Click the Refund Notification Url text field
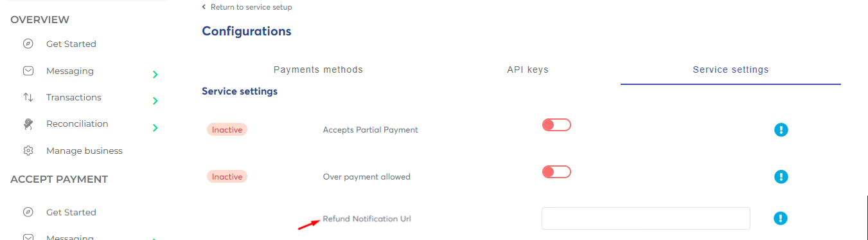The image size is (868, 240). [646, 218]
